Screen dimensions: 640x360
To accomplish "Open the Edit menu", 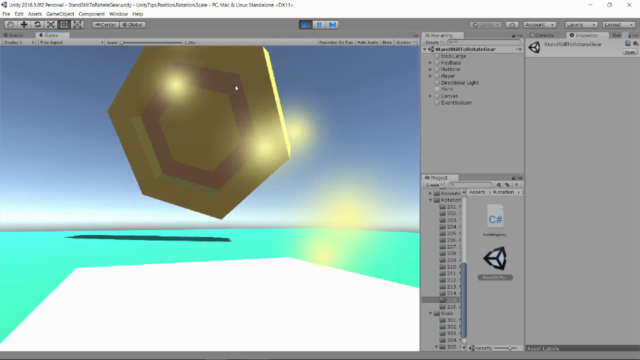I will click(19, 14).
